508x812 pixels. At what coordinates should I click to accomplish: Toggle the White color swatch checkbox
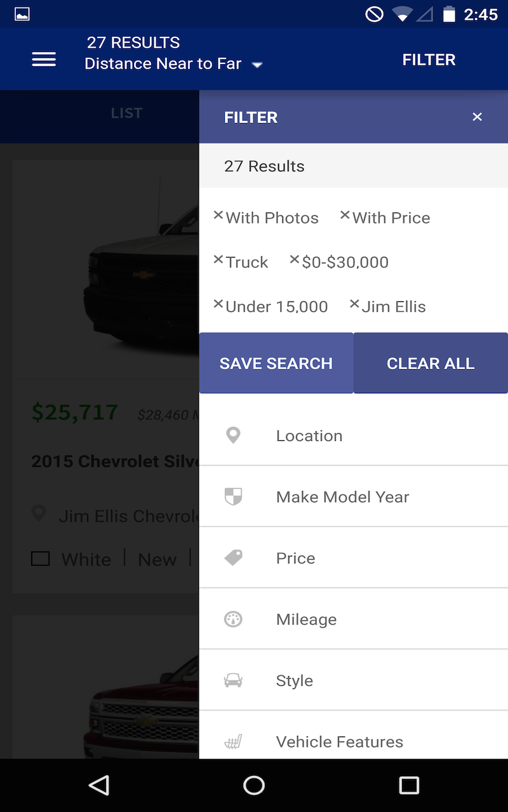[x=40, y=558]
